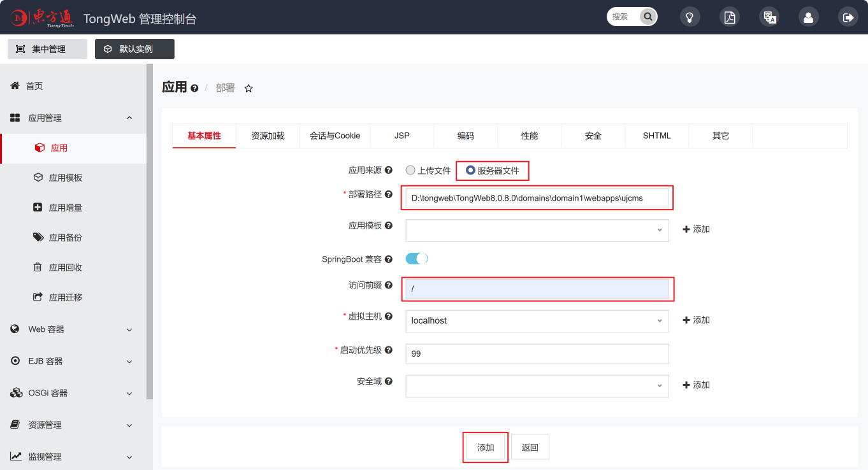Expand the EJB 容器 sidebar section

click(129, 362)
